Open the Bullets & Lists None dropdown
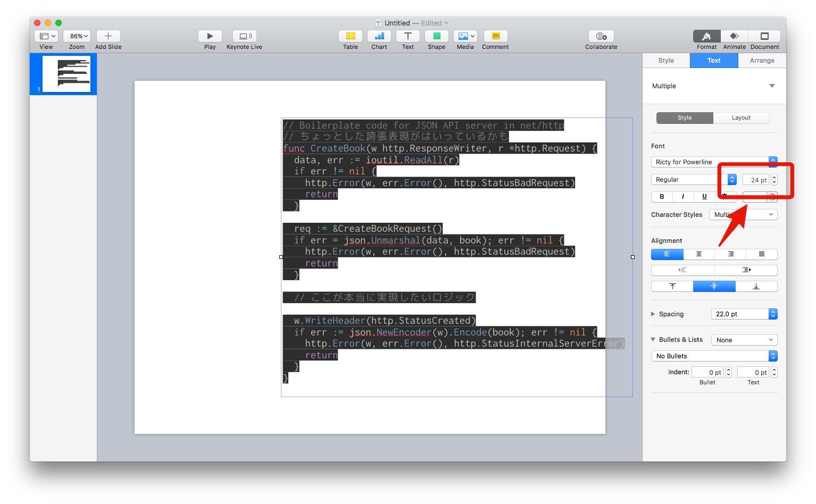The height and width of the screenshot is (504, 816). (744, 340)
